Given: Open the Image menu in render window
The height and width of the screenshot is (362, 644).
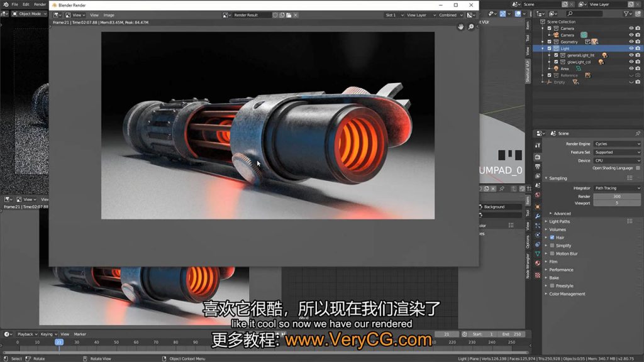Looking at the screenshot, I should (109, 15).
